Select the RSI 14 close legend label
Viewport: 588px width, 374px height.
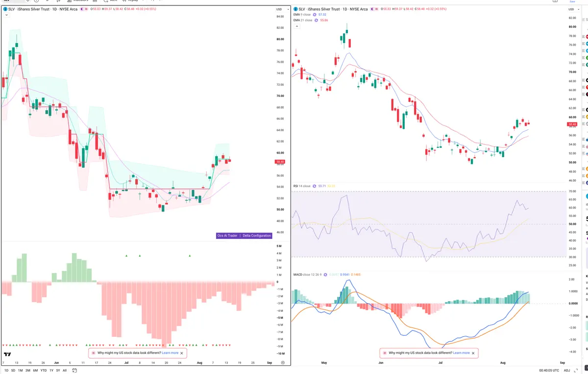pos(302,186)
